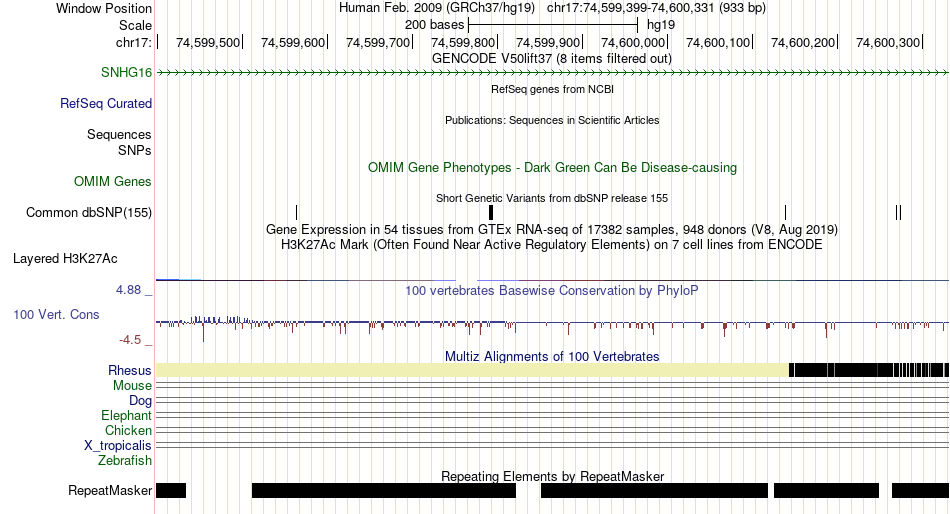Select the X_tropicalis alignment row label
This screenshot has width=950, height=514.
click(118, 446)
